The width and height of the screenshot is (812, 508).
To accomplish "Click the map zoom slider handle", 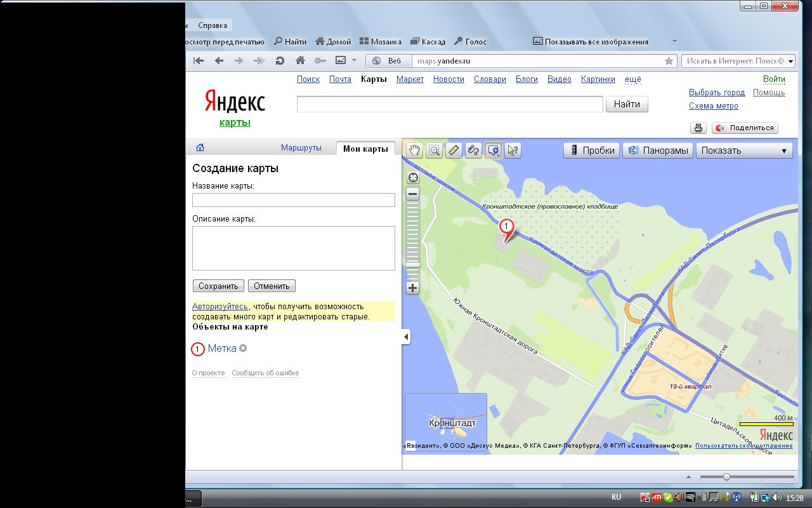I will click(413, 264).
